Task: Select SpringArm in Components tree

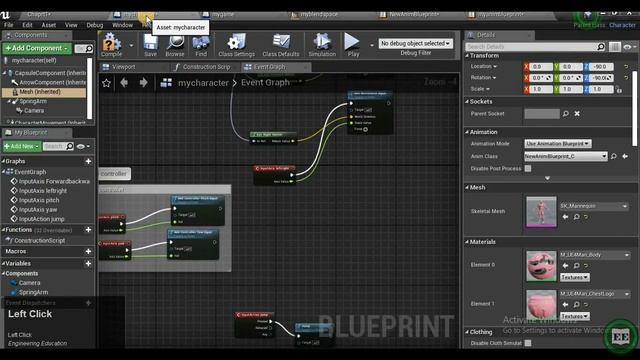Action: pyautogui.click(x=33, y=101)
